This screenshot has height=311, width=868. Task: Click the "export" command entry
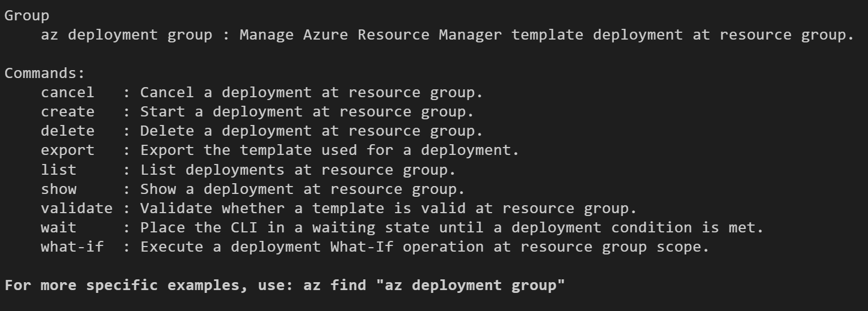point(67,150)
